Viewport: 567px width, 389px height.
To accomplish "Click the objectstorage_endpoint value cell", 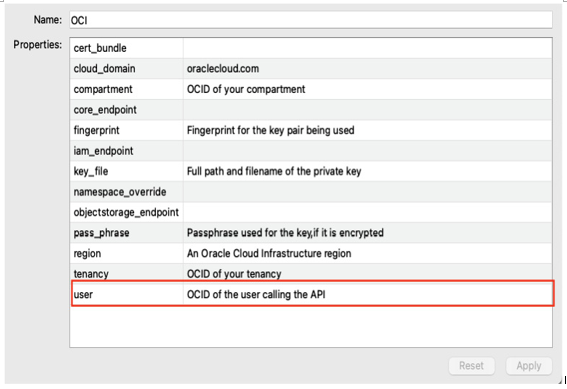I will 367,212.
